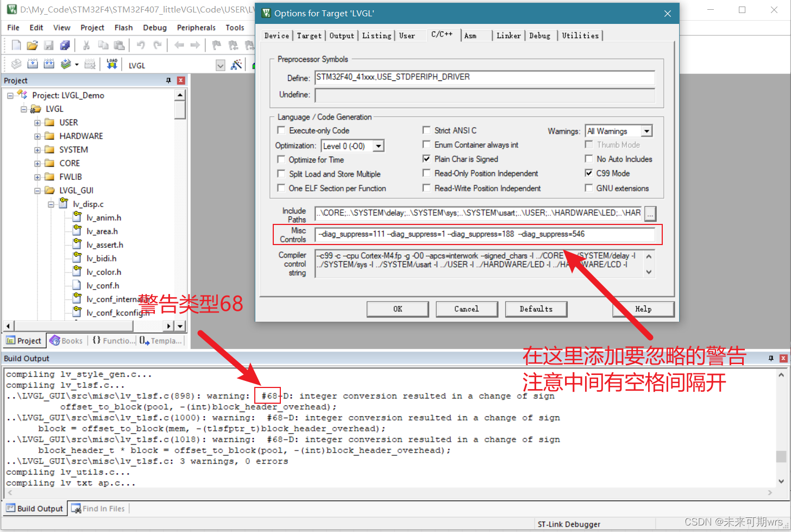The height and width of the screenshot is (532, 791).
Task: Switch to the Target tab
Action: [x=309, y=35]
